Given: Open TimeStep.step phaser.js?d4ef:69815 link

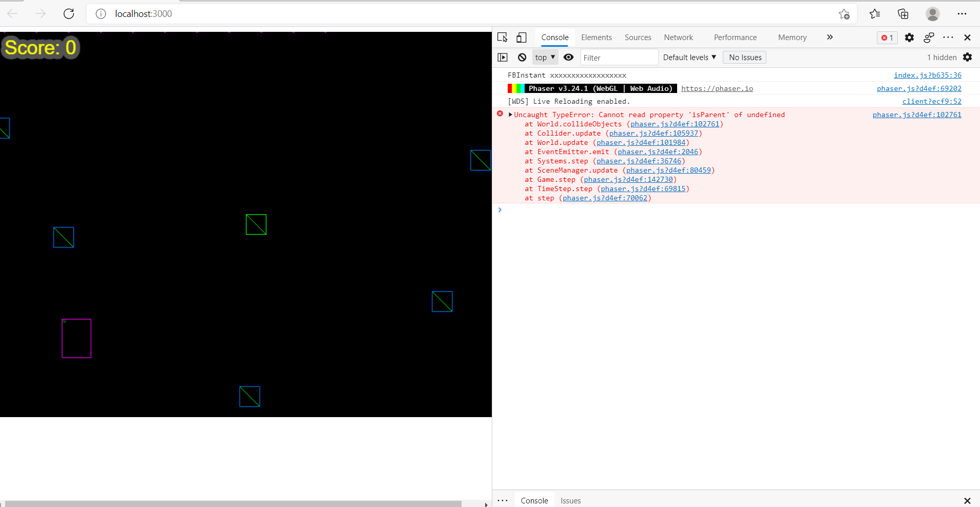Looking at the screenshot, I should coord(643,189).
